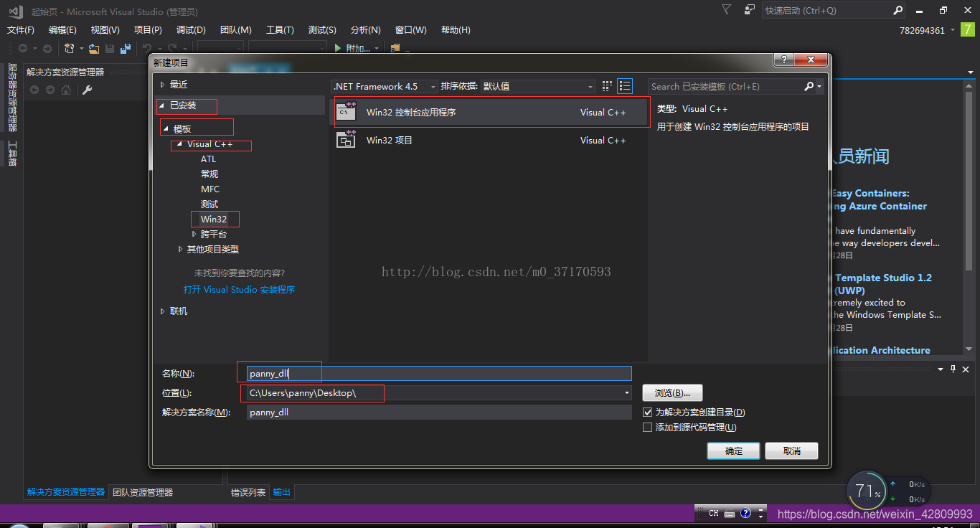Click the Win32 console application template icon
The height and width of the screenshot is (528, 980).
coord(347,110)
